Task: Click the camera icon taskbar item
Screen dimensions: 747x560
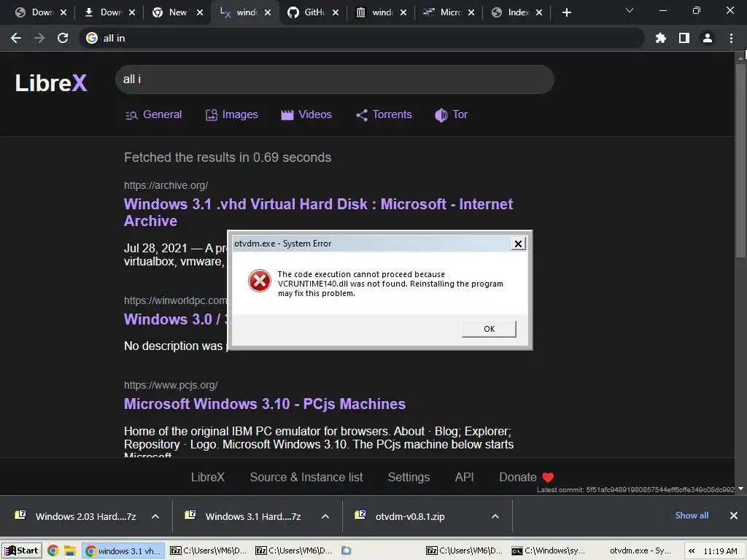Action: [x=347, y=551]
